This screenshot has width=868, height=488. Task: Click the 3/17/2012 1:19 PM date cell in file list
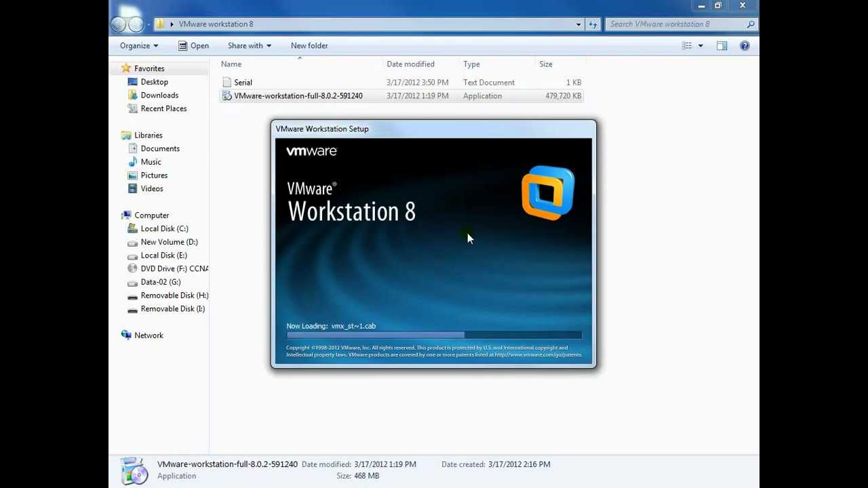[x=417, y=96]
